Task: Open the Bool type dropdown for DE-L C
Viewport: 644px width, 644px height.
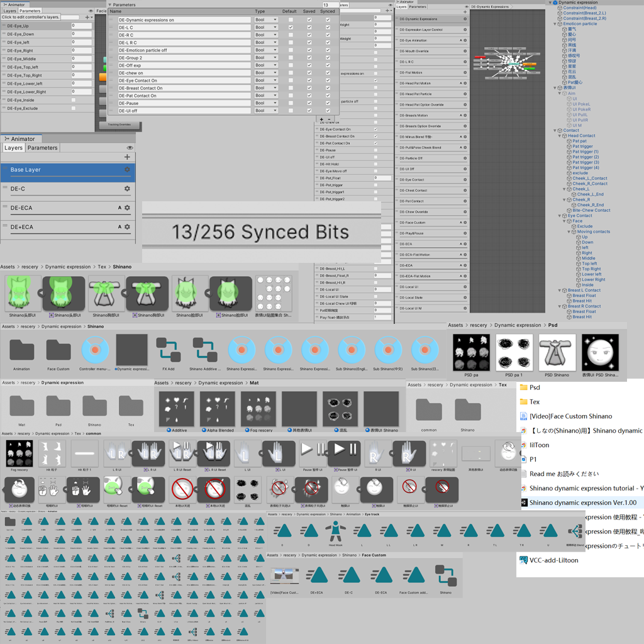Action: [x=267, y=26]
